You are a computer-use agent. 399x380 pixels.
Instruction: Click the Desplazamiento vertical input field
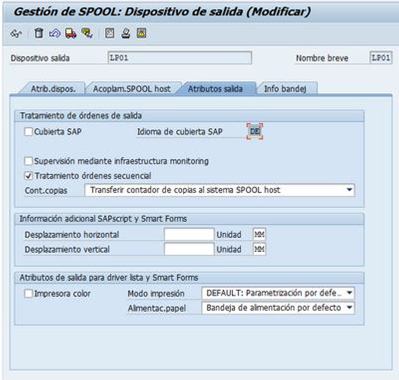tap(189, 249)
